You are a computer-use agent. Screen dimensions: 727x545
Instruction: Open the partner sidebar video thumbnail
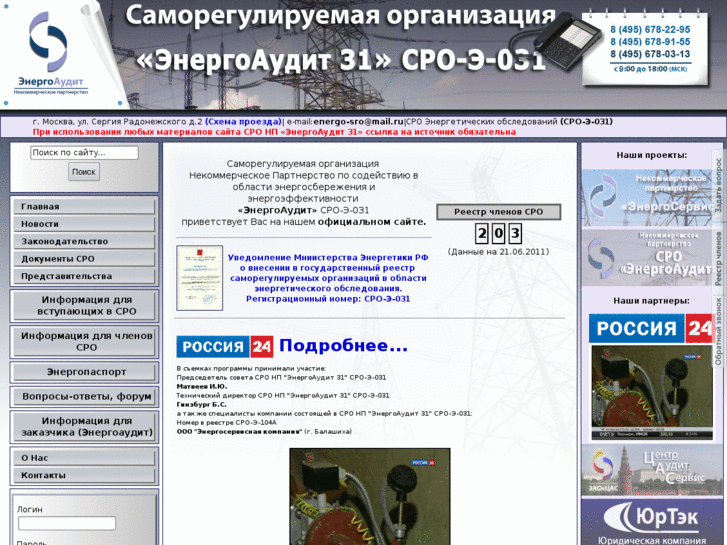coord(652,393)
